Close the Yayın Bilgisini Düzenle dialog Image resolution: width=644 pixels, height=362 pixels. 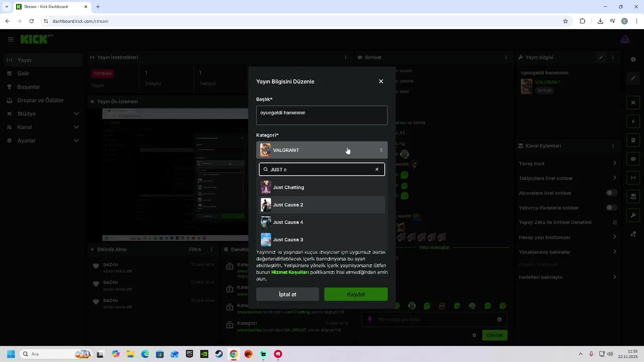coord(381,81)
